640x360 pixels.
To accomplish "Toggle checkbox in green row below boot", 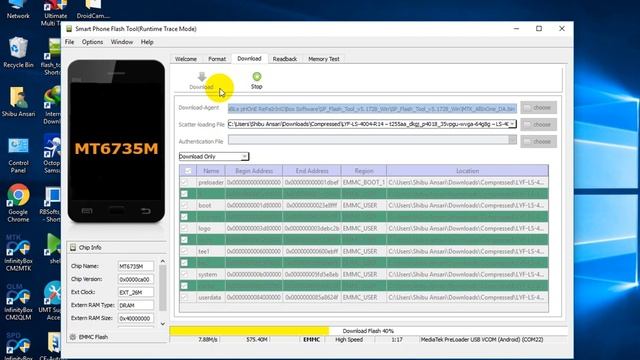I will pos(184,216).
